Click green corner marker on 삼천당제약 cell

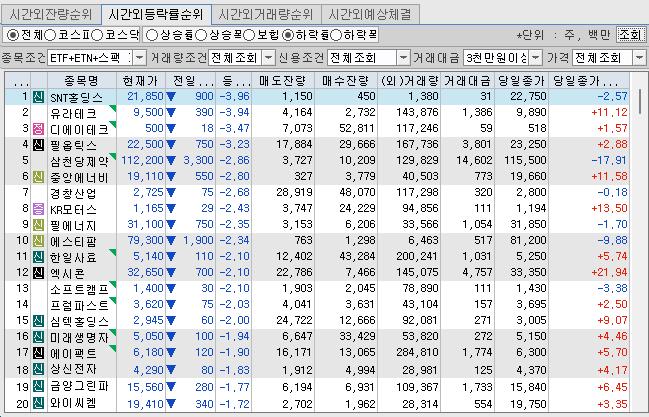(x=113, y=157)
